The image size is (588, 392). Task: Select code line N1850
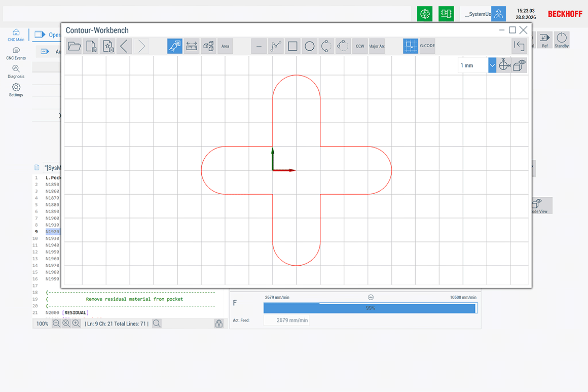(53, 184)
